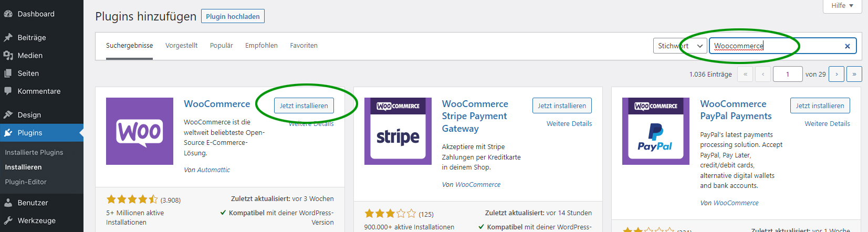Open the Dashboard menu icon
The height and width of the screenshot is (232, 868).
[8, 14]
